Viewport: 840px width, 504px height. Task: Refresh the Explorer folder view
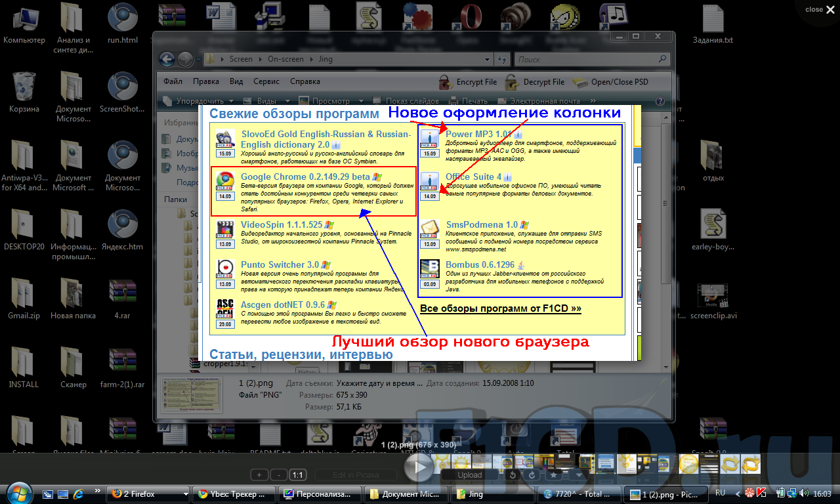point(502,59)
